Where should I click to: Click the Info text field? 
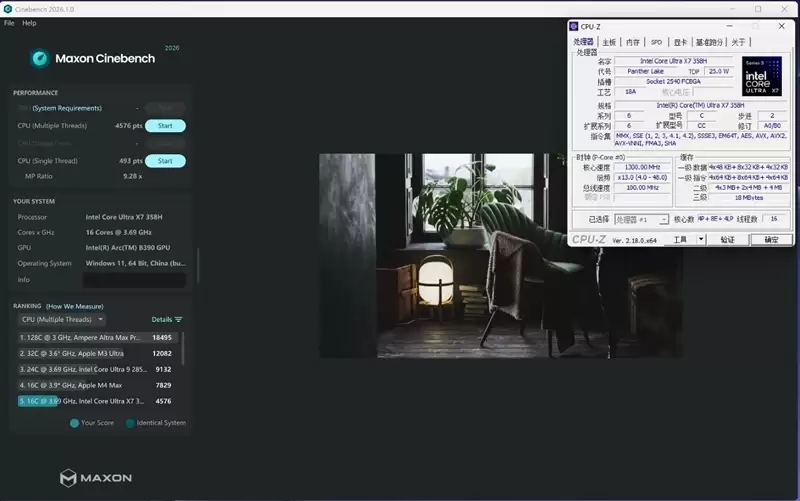pos(135,280)
